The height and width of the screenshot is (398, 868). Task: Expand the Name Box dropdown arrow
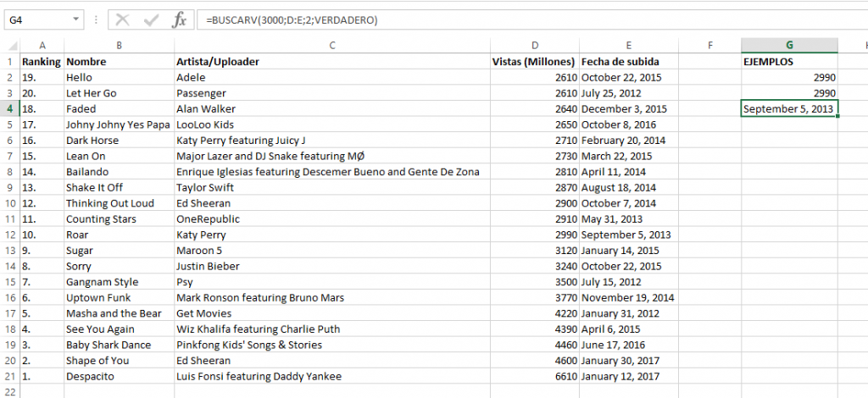[76, 19]
